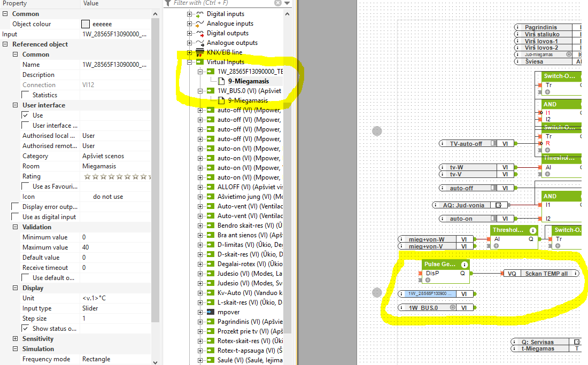
Task: Select Rotex-t-apsauga (VI) tree item
Action: coord(250,351)
